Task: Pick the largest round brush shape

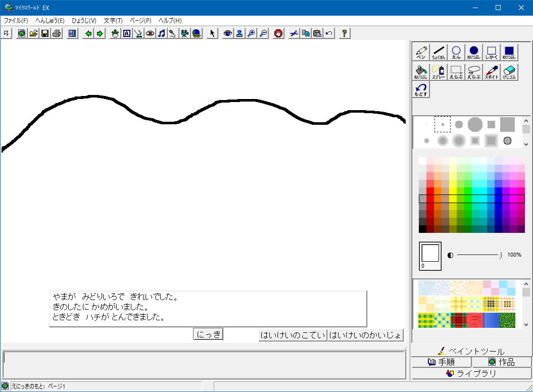Action: 475,124
